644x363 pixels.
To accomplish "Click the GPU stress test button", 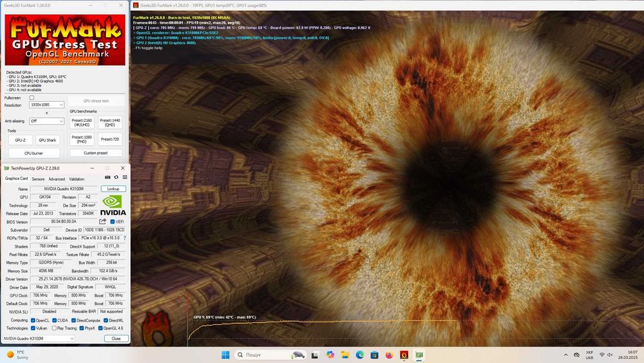I will (x=96, y=101).
